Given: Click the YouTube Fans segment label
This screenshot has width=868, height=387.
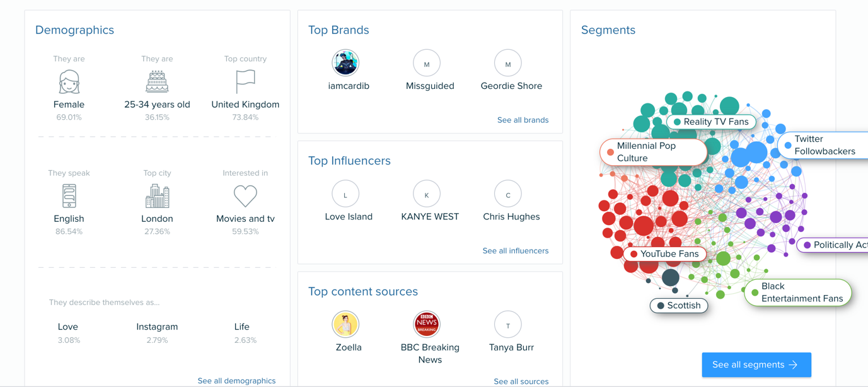Looking at the screenshot, I should (664, 254).
